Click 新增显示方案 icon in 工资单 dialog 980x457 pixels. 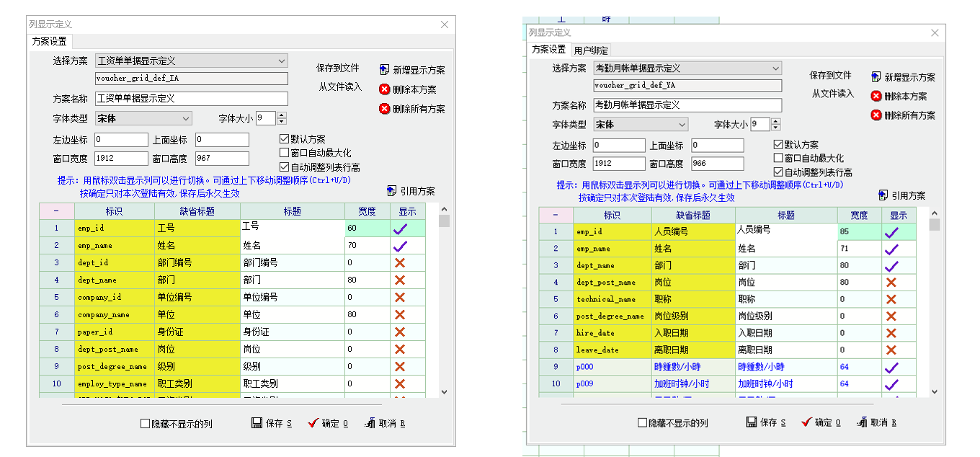384,70
